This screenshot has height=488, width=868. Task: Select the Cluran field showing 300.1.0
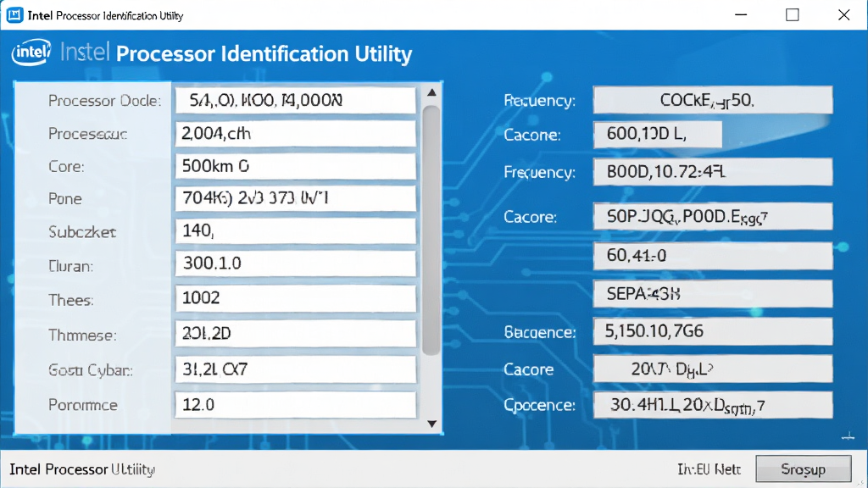296,263
